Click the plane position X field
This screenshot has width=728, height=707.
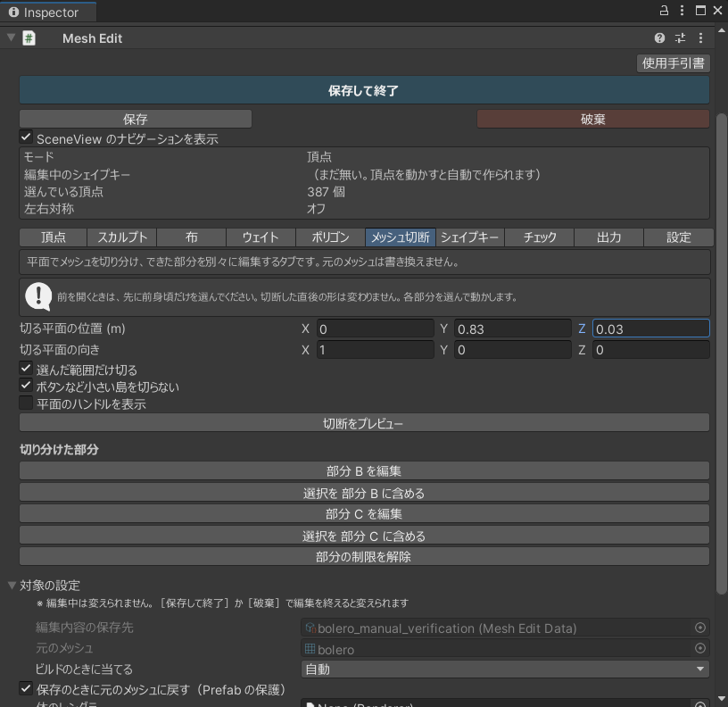[x=375, y=329]
